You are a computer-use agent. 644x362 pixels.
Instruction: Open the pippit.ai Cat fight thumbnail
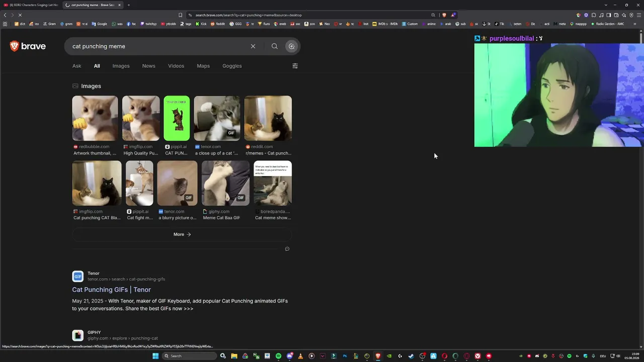(x=139, y=183)
